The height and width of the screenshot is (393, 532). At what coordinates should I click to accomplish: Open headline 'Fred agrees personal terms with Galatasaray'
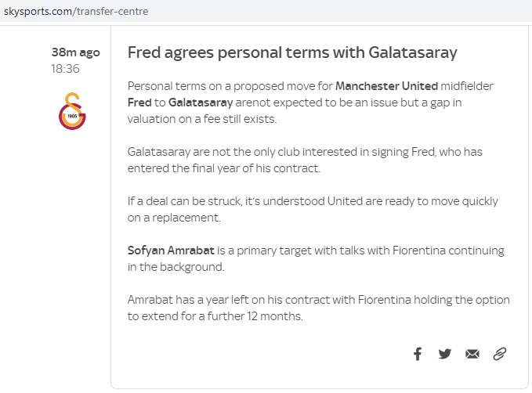click(292, 52)
